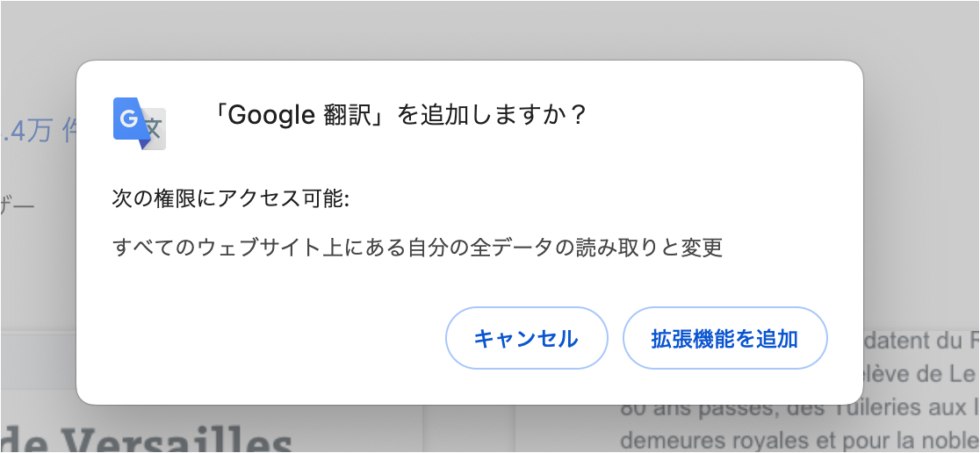Click the dialog title 「Google 翻訳」を追加しますか？
980x453 pixels.
pos(398,115)
